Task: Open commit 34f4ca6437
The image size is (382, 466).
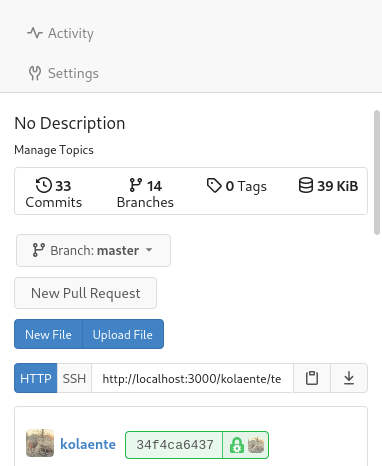Action: pyautogui.click(x=175, y=445)
